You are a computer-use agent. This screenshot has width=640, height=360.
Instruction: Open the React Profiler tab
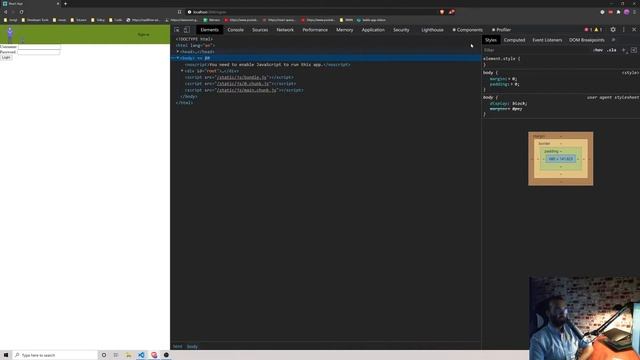click(501, 30)
